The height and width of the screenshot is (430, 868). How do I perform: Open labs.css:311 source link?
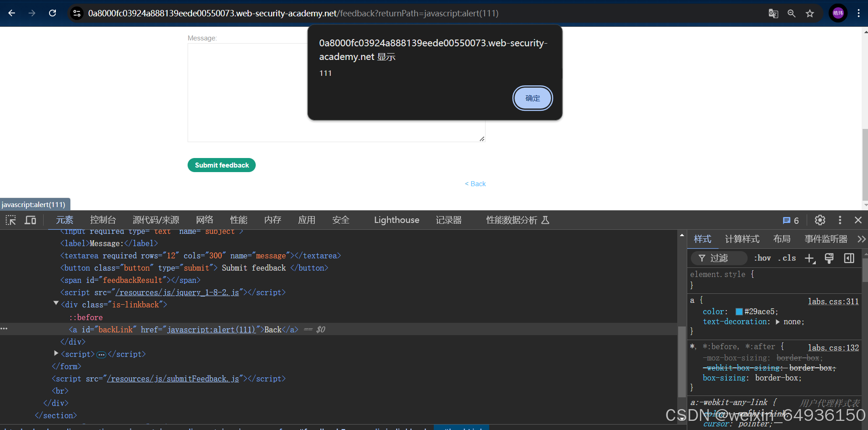(833, 301)
